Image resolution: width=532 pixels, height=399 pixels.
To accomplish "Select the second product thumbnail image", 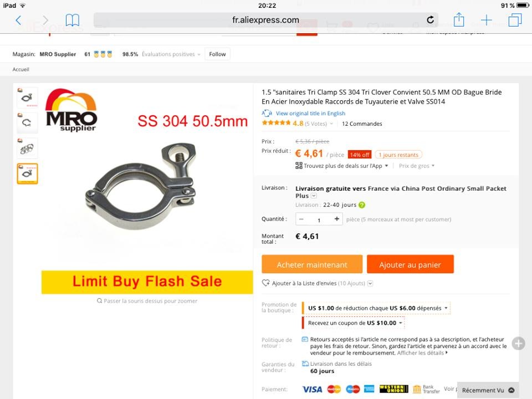I will (27, 123).
